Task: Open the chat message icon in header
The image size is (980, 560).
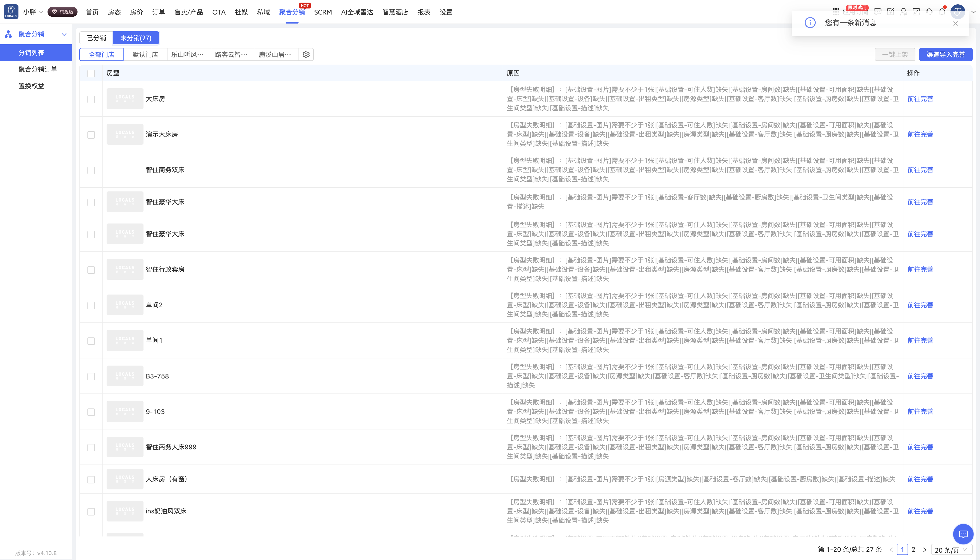Action: click(x=877, y=12)
